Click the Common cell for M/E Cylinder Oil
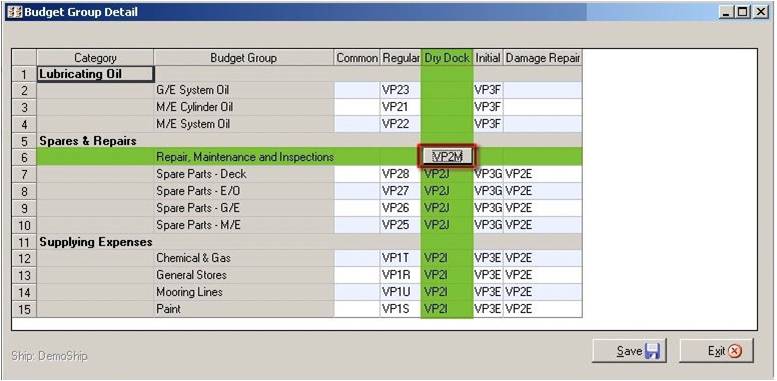Viewport: 777px width, 381px height. pos(357,107)
